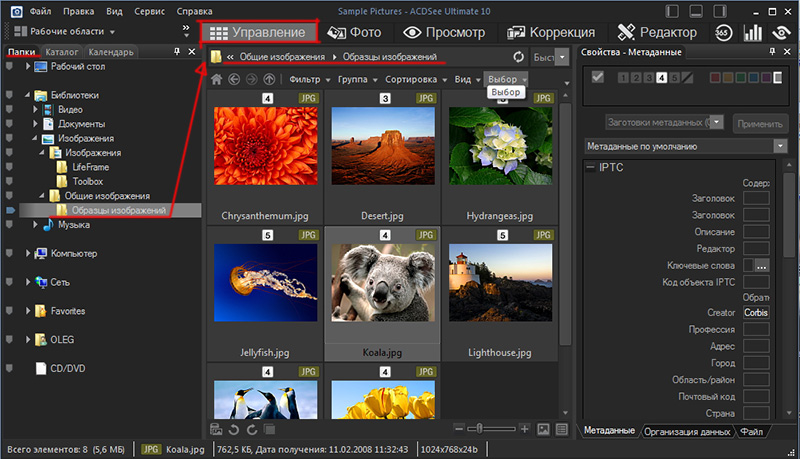The height and width of the screenshot is (459, 800).
Task: Open Рабочие области dropdown
Action: pyautogui.click(x=64, y=32)
